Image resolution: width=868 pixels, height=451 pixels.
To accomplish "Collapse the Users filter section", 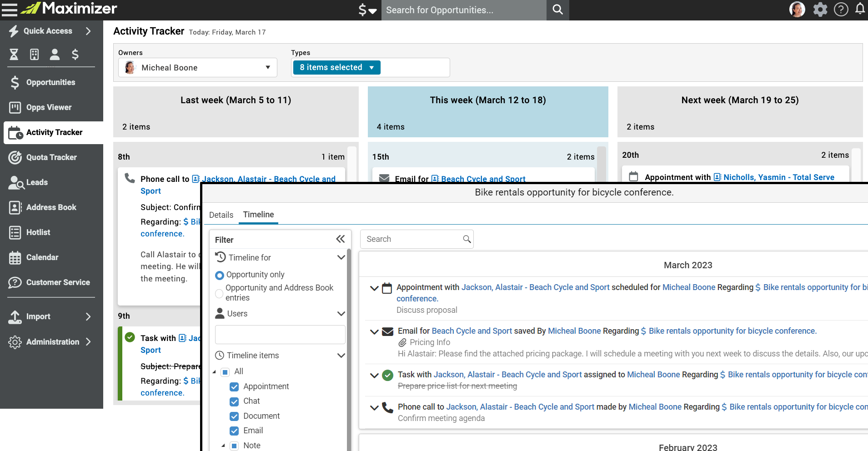I will pos(341,314).
